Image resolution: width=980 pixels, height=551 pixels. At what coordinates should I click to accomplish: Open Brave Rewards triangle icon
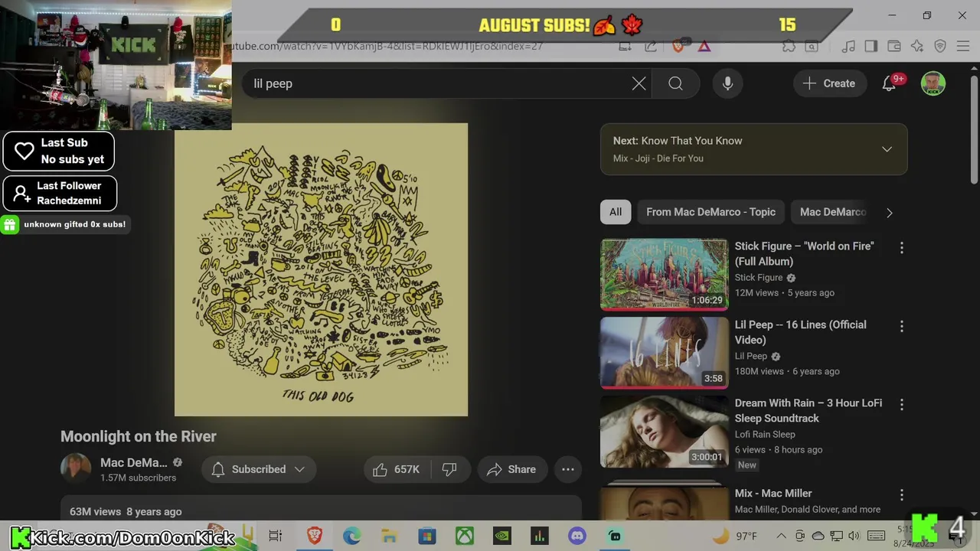(x=704, y=46)
